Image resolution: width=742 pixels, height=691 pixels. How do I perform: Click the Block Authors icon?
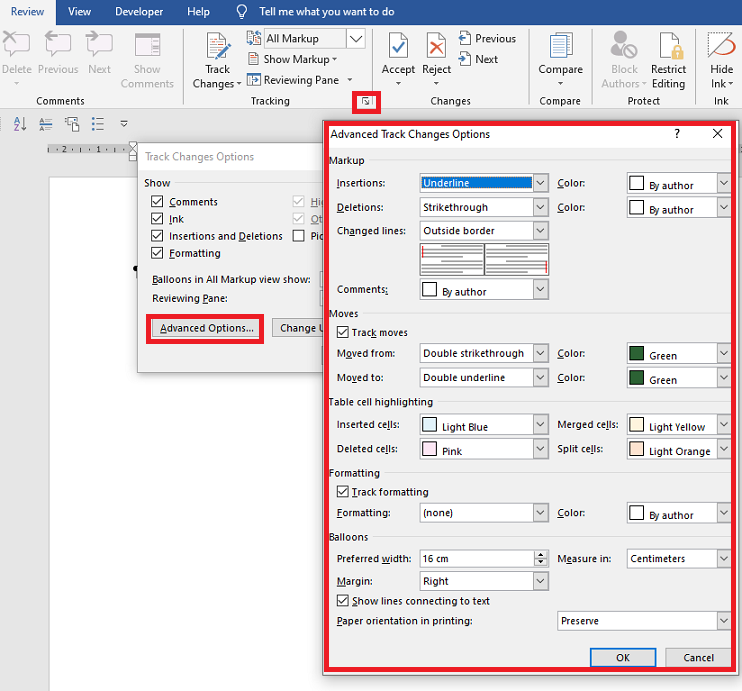click(x=624, y=45)
